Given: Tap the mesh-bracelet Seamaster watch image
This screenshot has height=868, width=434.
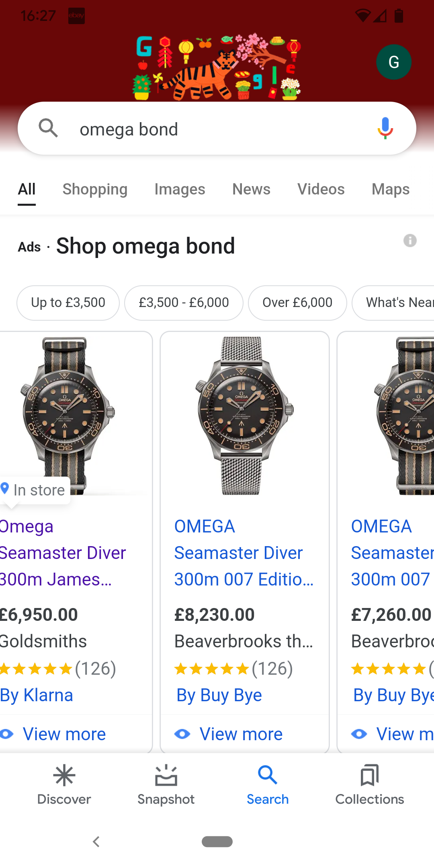Looking at the screenshot, I should pos(244,416).
